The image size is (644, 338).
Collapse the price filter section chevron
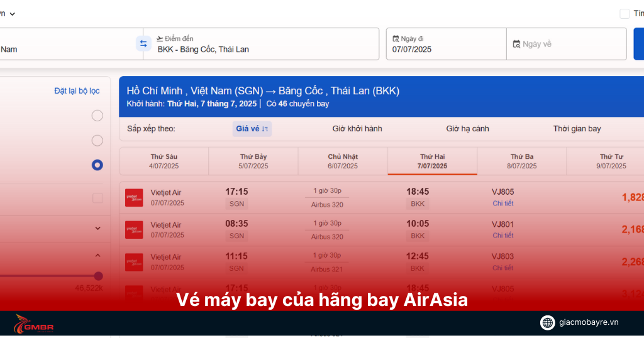(x=97, y=256)
